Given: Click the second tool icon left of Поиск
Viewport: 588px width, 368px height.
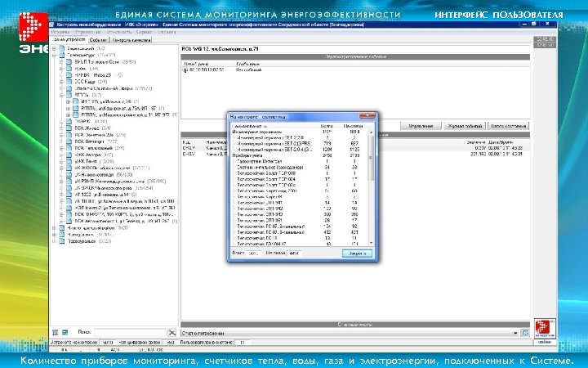Looking at the screenshot, I should 65,332.
